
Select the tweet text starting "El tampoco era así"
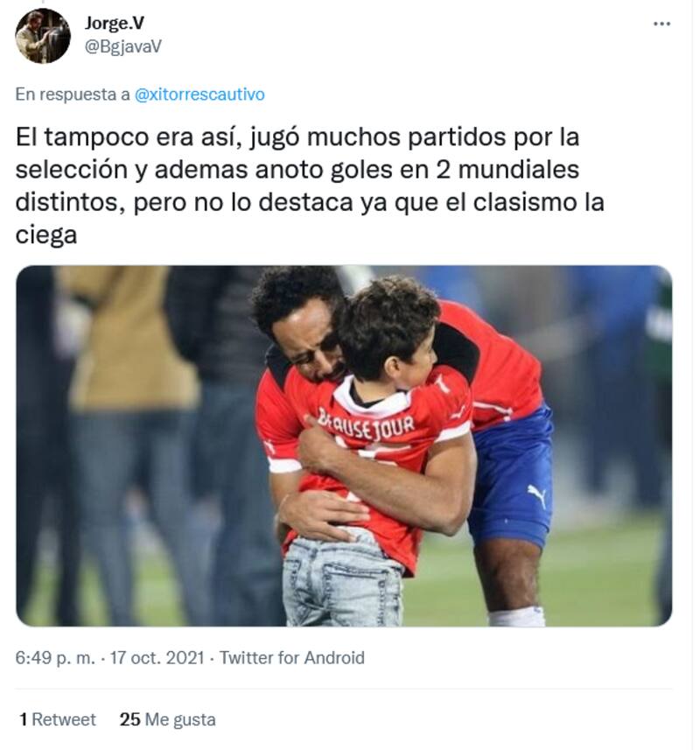coord(310,186)
